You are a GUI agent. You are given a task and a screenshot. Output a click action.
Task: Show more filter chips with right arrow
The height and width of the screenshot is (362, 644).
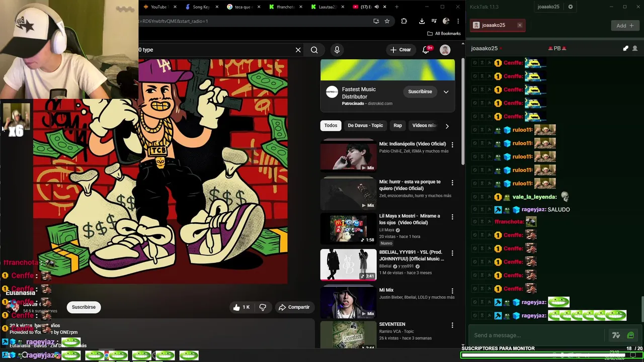coord(447,126)
